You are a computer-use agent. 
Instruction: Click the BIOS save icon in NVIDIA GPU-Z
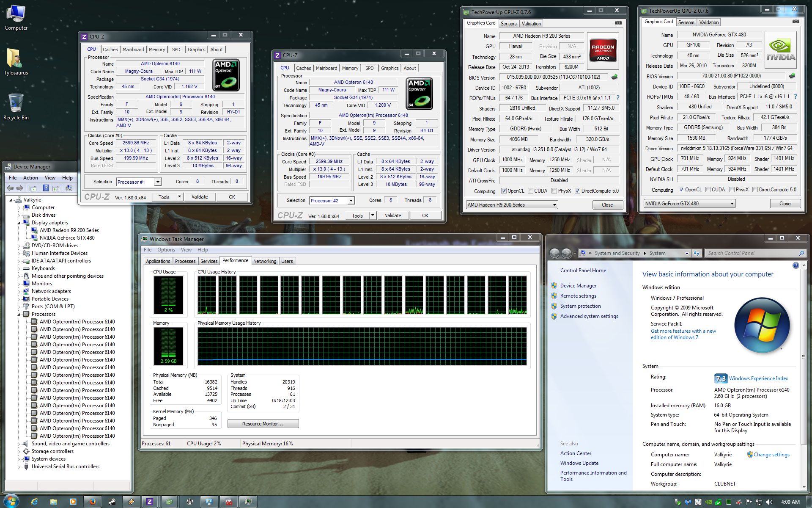pyautogui.click(x=792, y=76)
